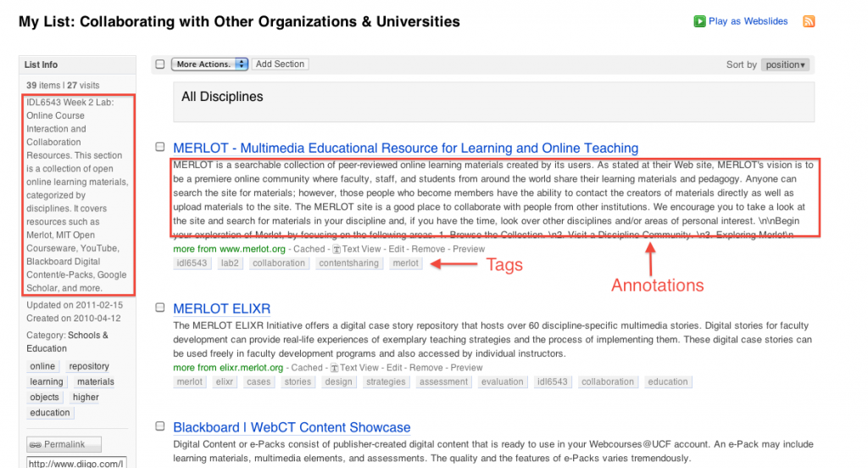Click the Text View icon under MERLOT entry
This screenshot has width=868, height=468.
[x=336, y=249]
